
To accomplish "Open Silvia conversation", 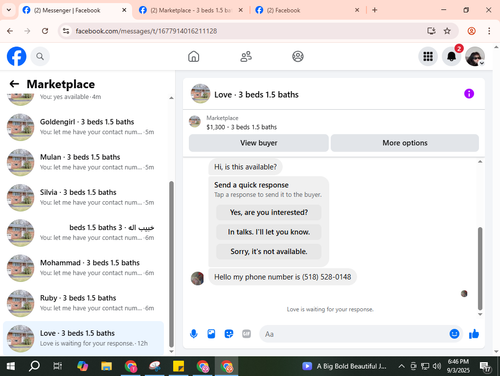I will coord(83,198).
